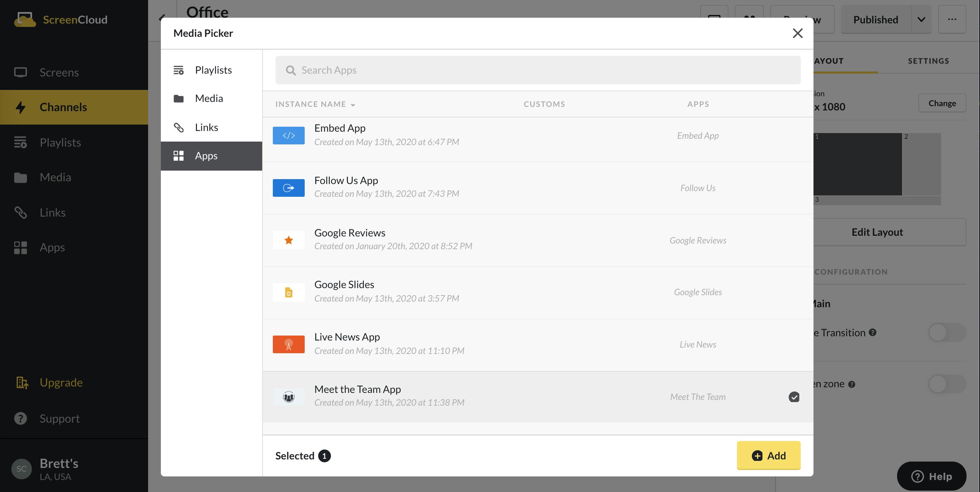Open Links in the main sidebar
The width and height of the screenshot is (980, 492).
click(74, 212)
